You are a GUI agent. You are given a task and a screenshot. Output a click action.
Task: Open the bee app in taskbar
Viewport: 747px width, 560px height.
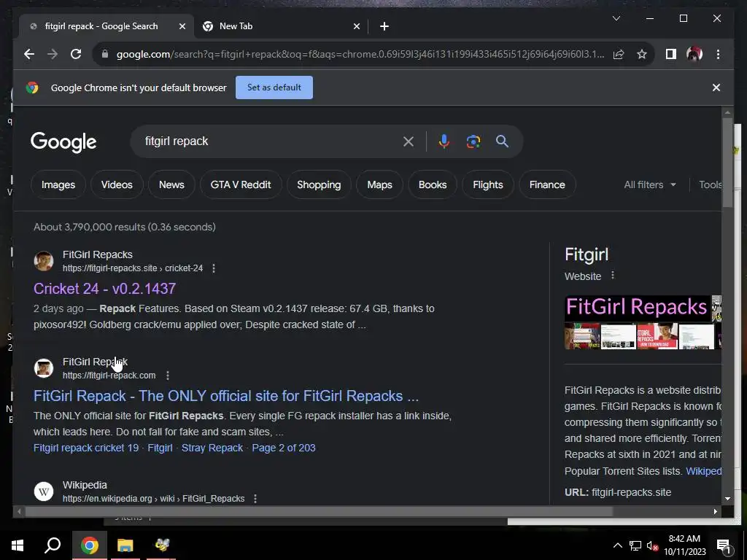click(x=161, y=545)
